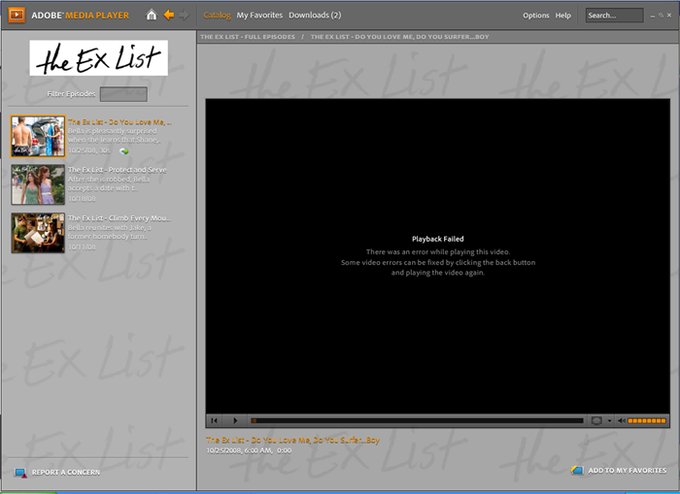The height and width of the screenshot is (494, 680).
Task: Open the Options menu
Action: [536, 16]
